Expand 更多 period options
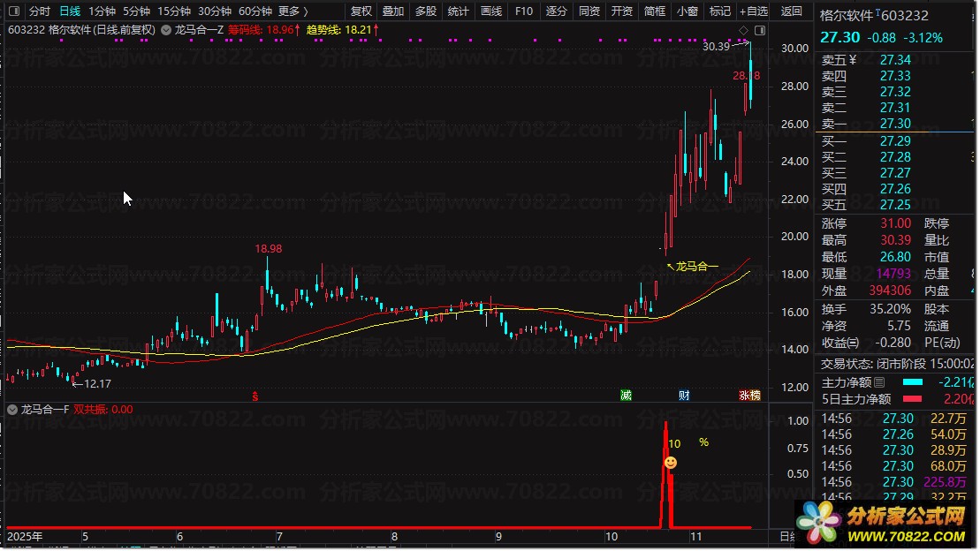 (293, 11)
